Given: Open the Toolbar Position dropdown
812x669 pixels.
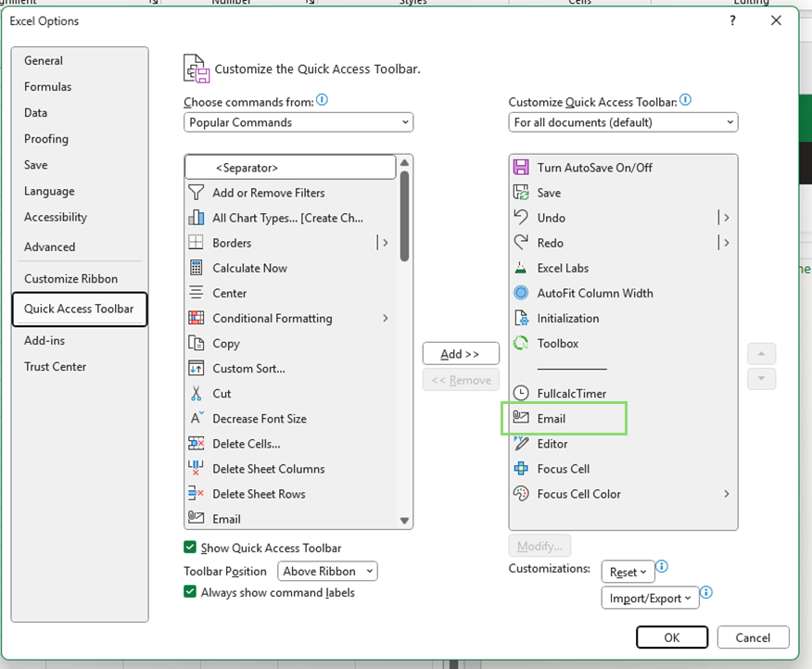Looking at the screenshot, I should pos(327,571).
